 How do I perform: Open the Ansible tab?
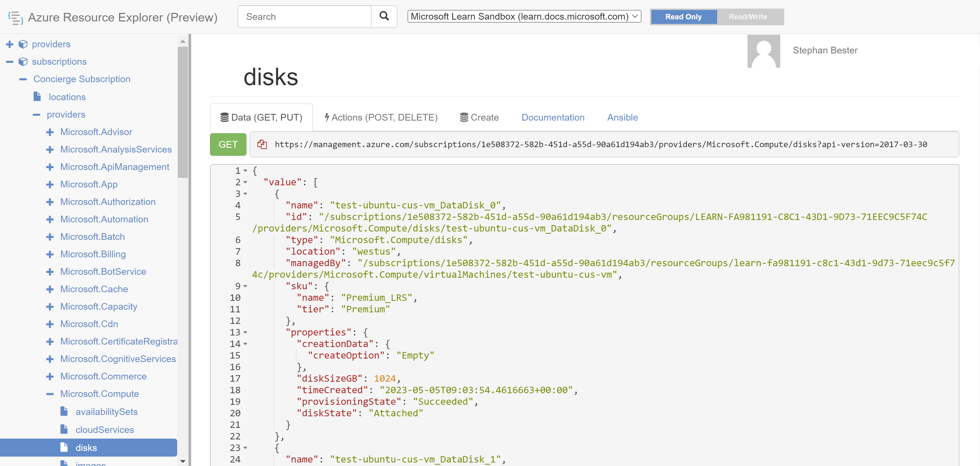[x=622, y=117]
